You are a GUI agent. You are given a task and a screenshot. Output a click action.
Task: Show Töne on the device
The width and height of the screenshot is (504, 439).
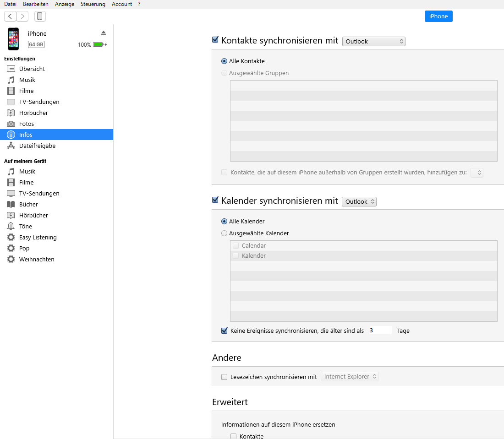click(x=56, y=227)
